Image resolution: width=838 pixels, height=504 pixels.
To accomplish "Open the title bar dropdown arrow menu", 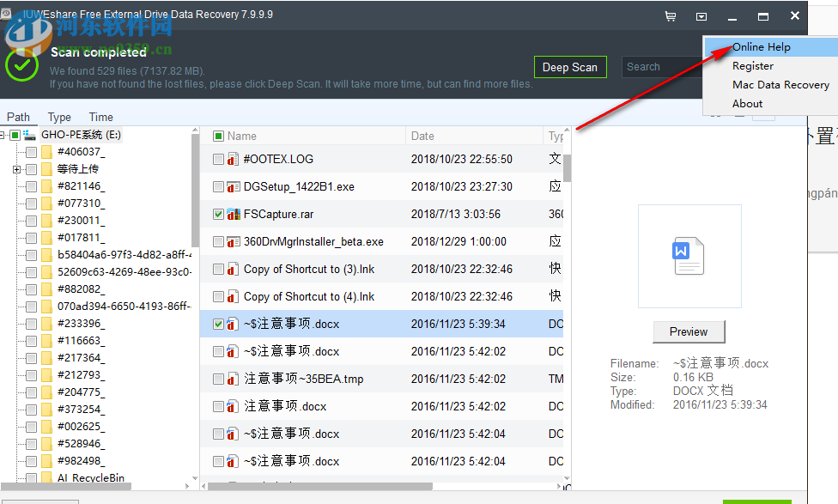I will 701,16.
